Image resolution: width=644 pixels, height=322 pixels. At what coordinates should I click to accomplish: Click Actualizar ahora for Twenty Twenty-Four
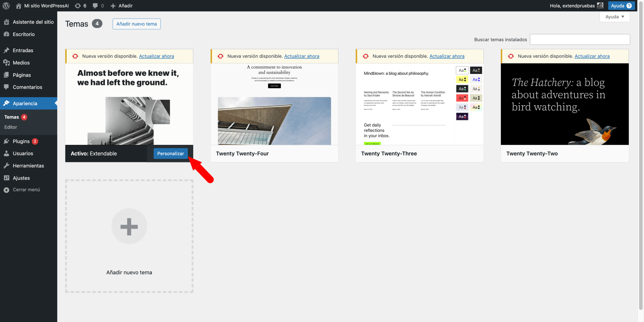coord(302,56)
